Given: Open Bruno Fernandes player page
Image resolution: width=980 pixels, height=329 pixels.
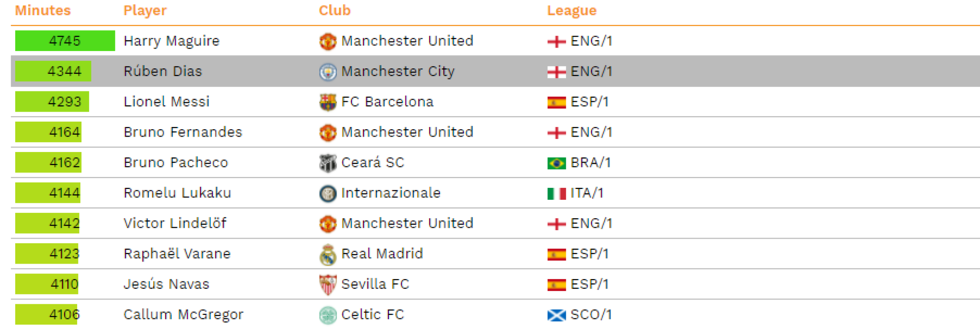Looking at the screenshot, I should click(182, 132).
